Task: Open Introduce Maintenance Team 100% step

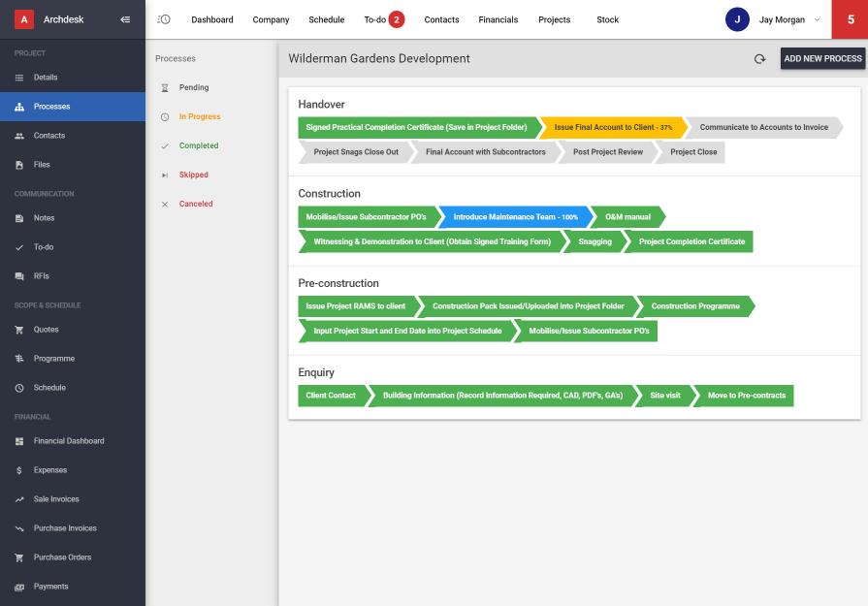Action: pos(515,217)
